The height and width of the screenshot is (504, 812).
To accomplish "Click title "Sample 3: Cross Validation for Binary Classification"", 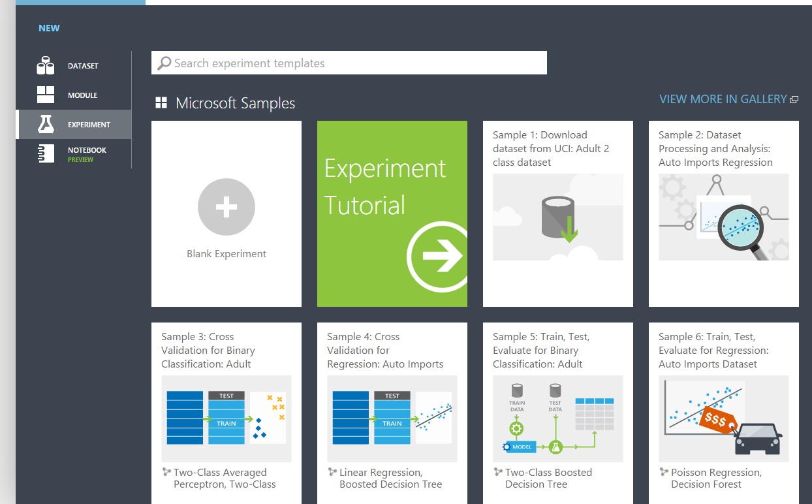I will point(208,351).
